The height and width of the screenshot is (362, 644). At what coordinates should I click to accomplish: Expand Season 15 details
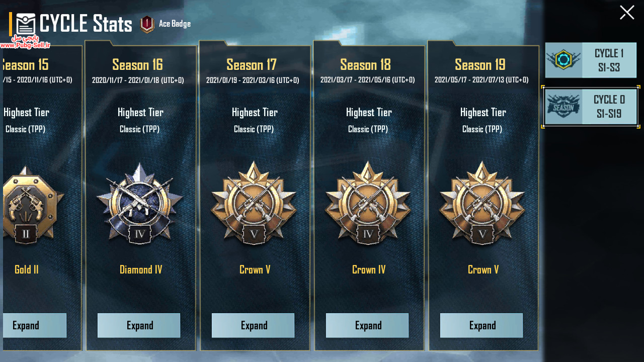point(34,325)
